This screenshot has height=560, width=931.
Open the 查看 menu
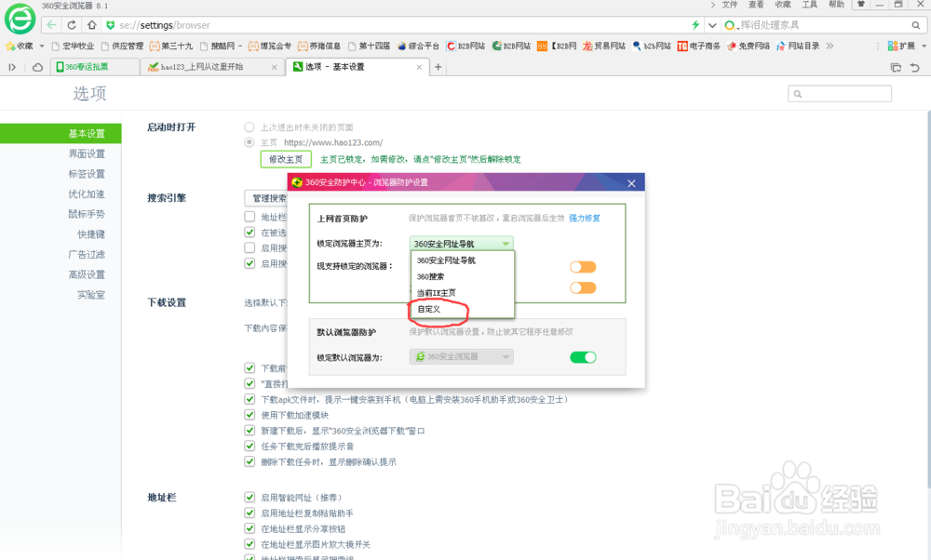click(756, 5)
